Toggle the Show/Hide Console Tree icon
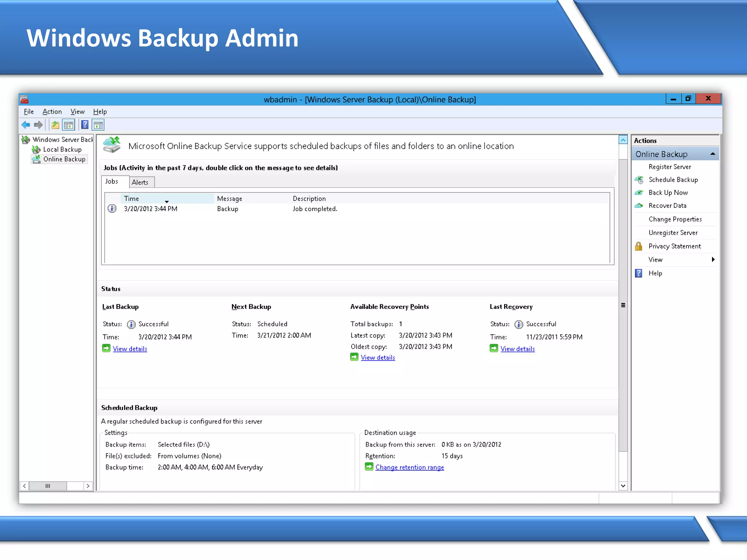The image size is (747, 560). 69,125
